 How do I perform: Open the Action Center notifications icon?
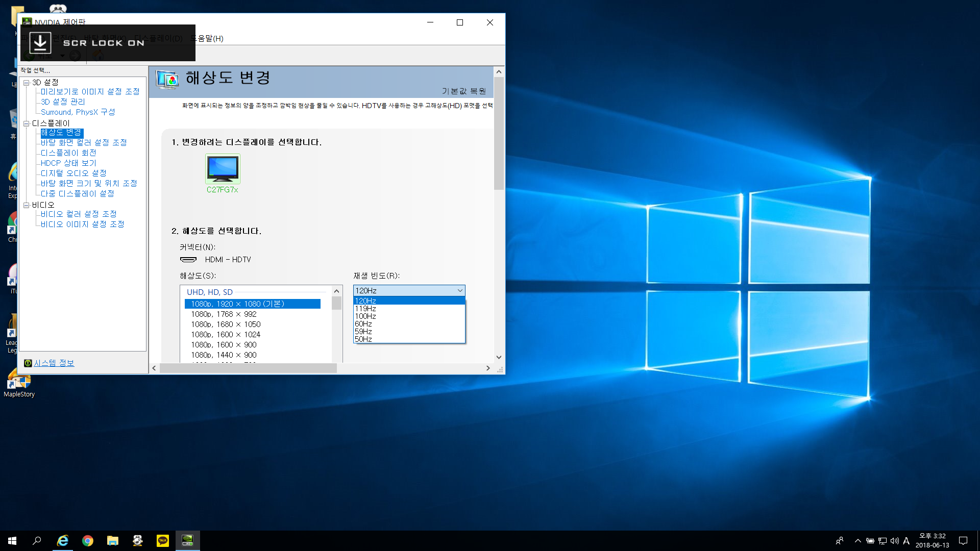pyautogui.click(x=963, y=541)
